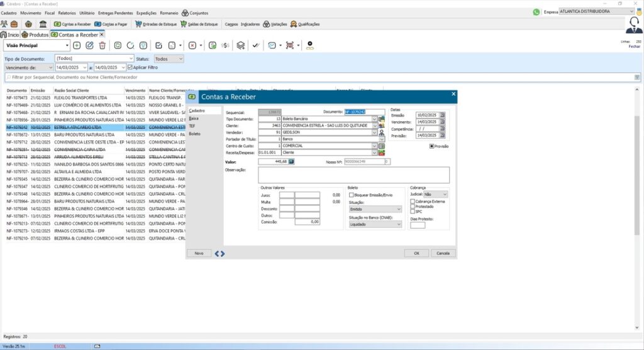
Task: Click the icon beside Receita/Despesa field
Action: click(x=382, y=152)
